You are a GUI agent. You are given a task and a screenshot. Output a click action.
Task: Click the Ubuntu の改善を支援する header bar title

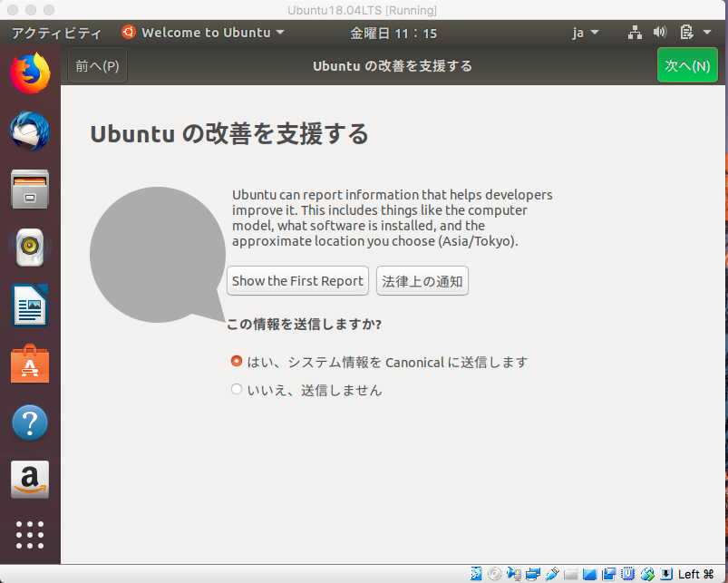(393, 66)
